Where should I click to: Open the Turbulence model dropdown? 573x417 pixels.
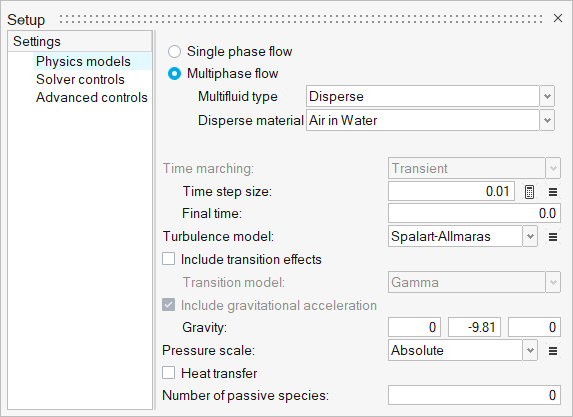530,236
